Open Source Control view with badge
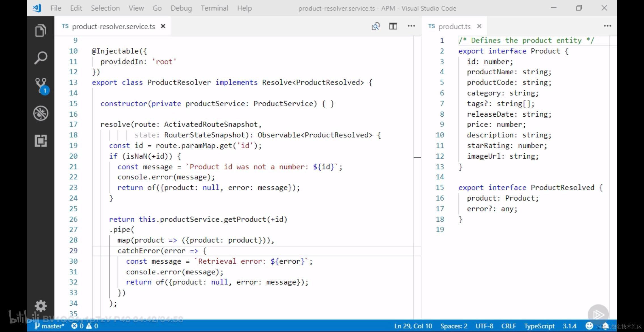 pos(41,86)
